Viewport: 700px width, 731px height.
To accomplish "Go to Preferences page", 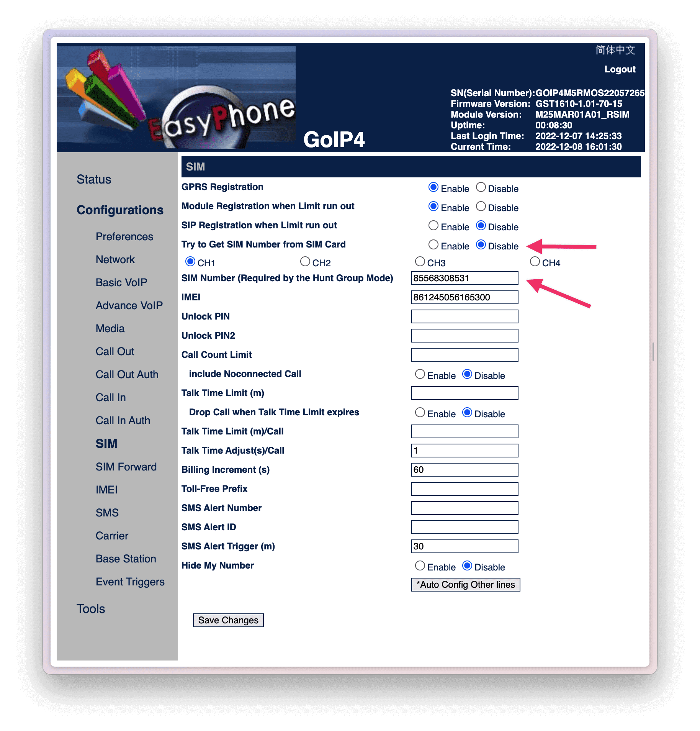I will (124, 237).
